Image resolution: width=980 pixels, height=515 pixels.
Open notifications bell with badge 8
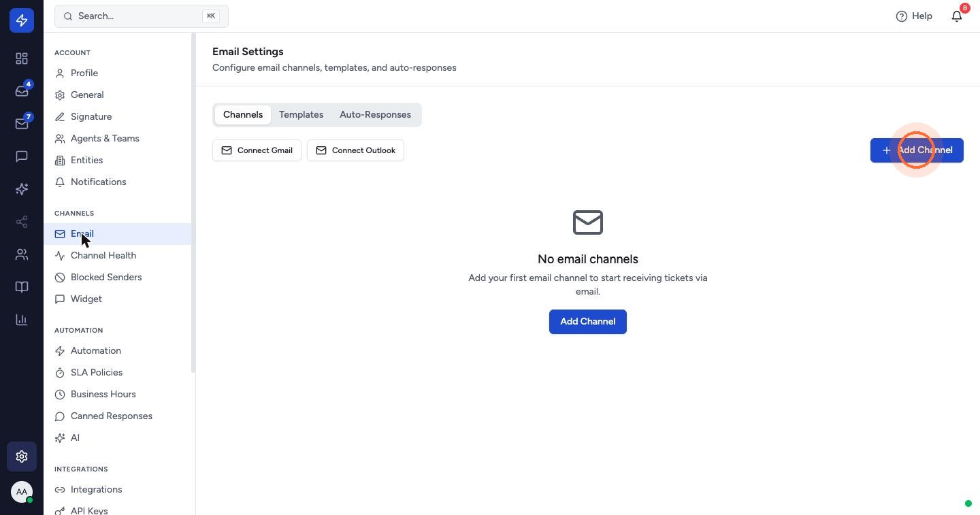coord(957,16)
